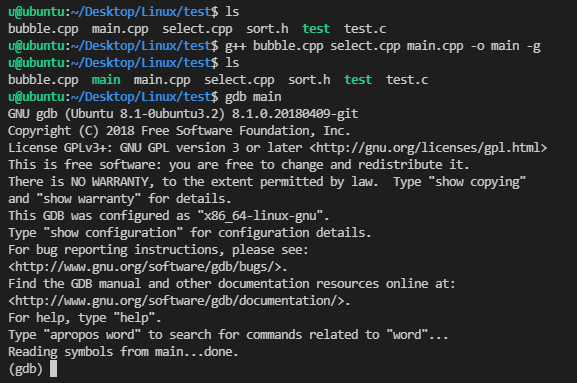Click 'show configuration' quoted text
The width and height of the screenshot is (577, 383).
point(113,233)
